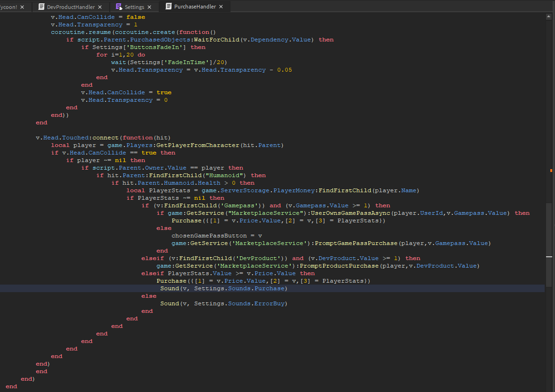Click the line "v.Head.Transparency = 1"
The width and height of the screenshot is (555, 392).
(x=94, y=24)
